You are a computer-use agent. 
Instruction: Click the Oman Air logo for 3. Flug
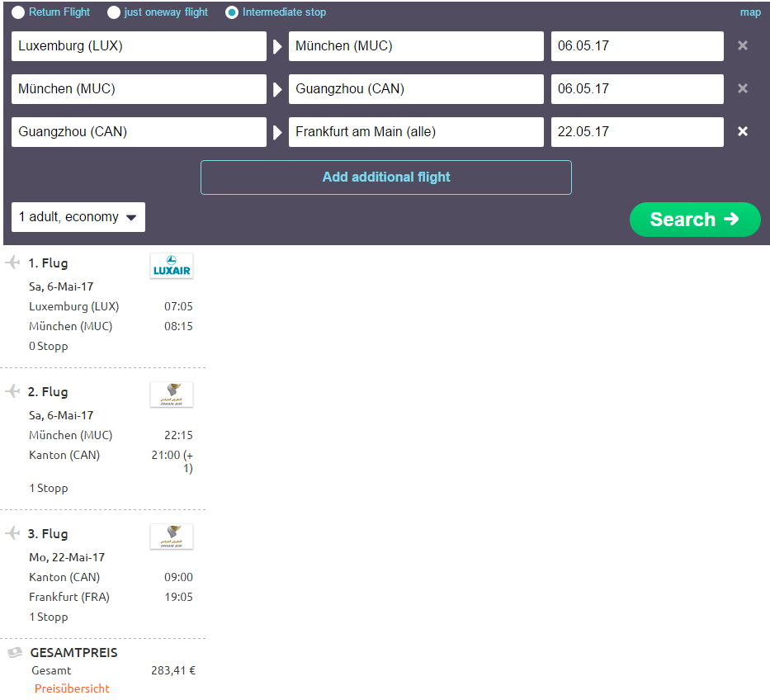[x=172, y=537]
